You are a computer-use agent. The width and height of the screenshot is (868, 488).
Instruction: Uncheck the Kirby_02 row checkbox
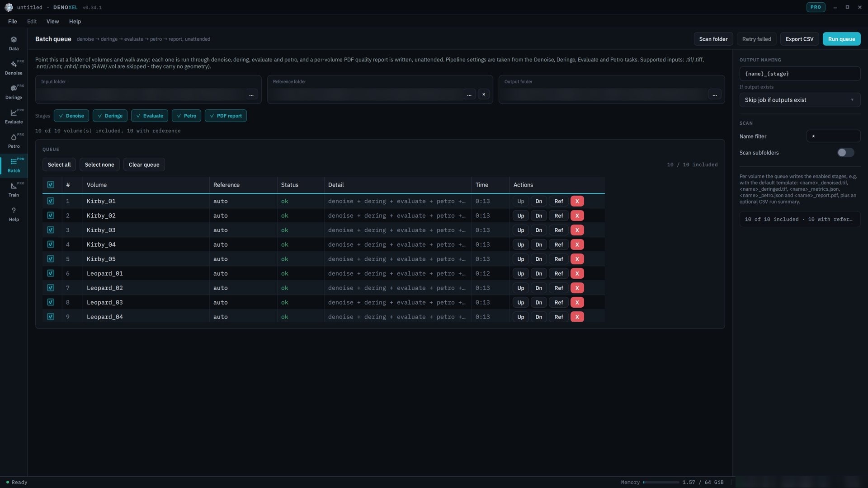click(x=51, y=216)
